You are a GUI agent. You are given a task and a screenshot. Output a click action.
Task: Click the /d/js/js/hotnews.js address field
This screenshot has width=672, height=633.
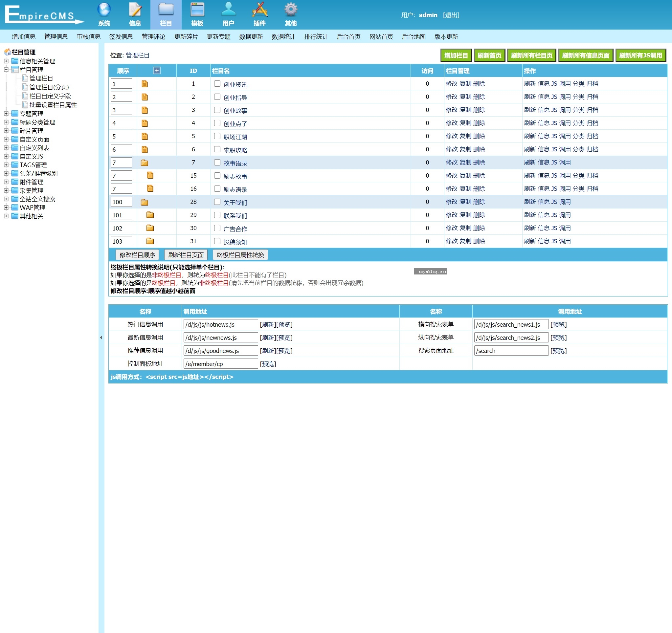tap(221, 324)
